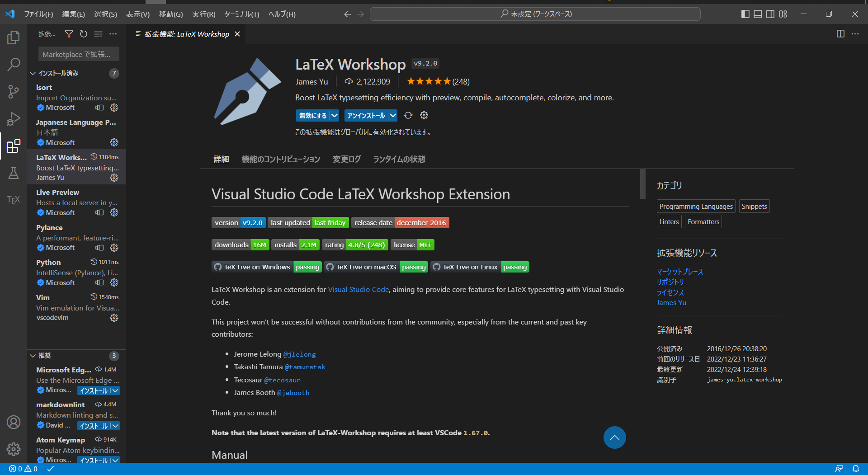Click the 無効にする button

tap(313, 116)
